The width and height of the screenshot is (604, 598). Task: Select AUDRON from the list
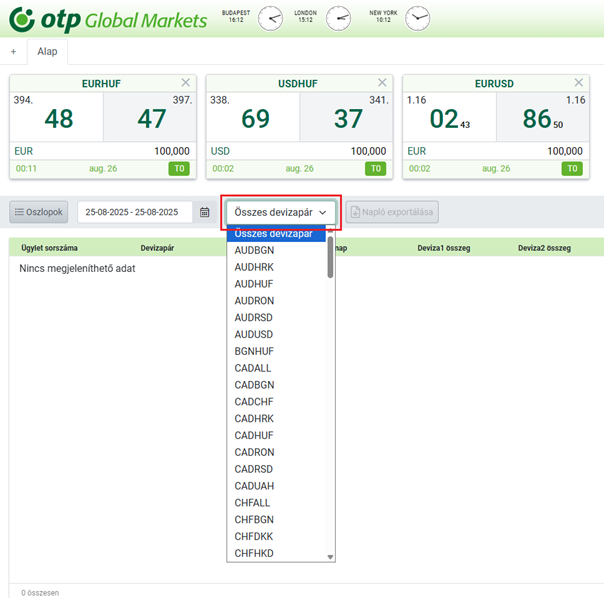276,301
